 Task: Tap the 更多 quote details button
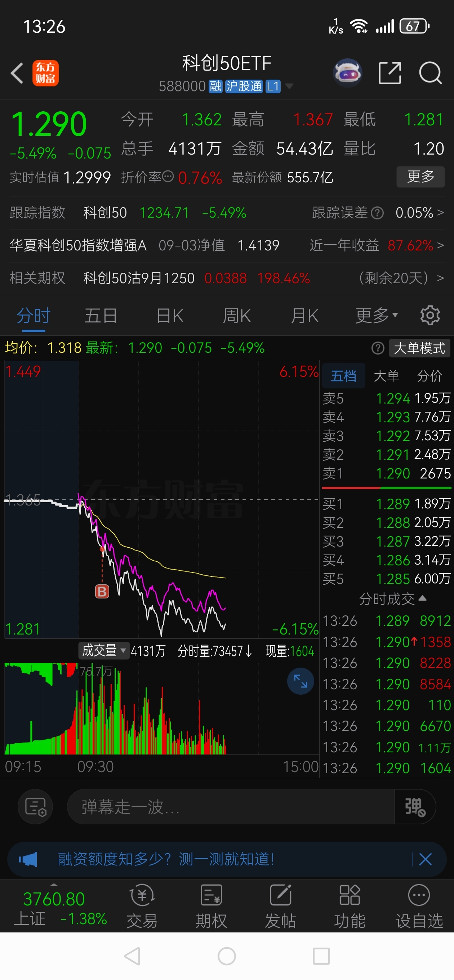coord(420,177)
